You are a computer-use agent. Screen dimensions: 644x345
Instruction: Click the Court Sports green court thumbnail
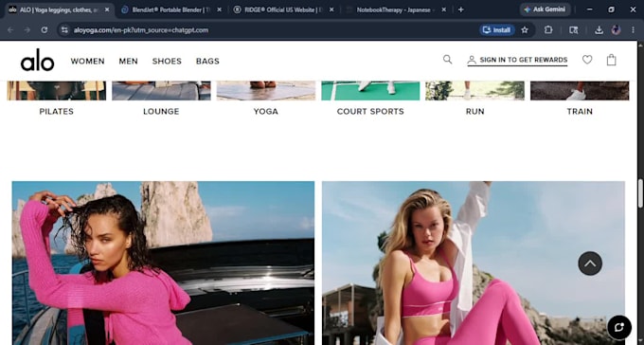[370, 90]
